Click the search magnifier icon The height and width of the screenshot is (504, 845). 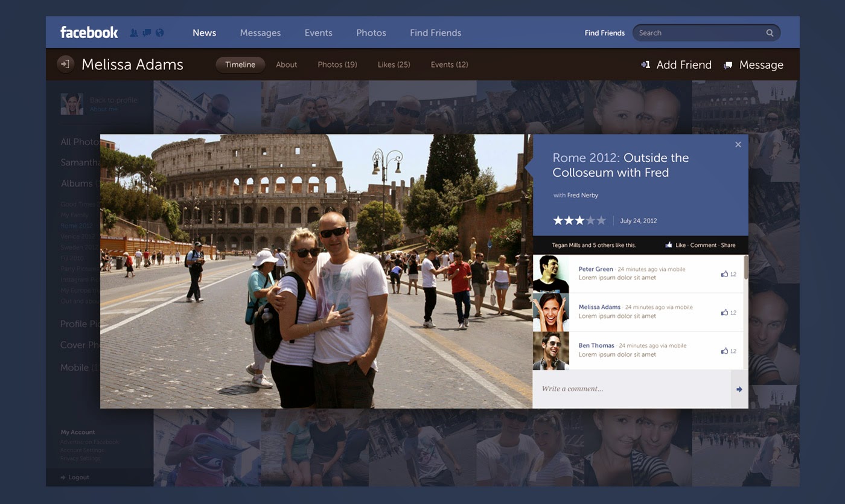point(770,33)
